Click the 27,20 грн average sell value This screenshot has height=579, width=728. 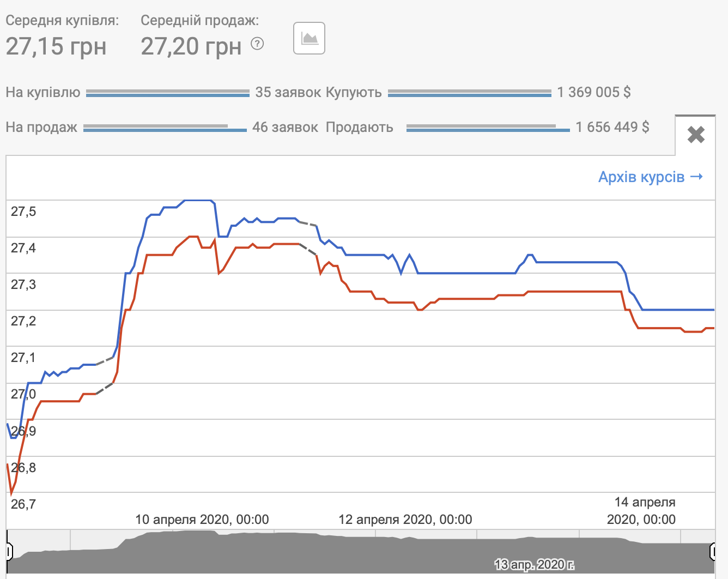191,46
